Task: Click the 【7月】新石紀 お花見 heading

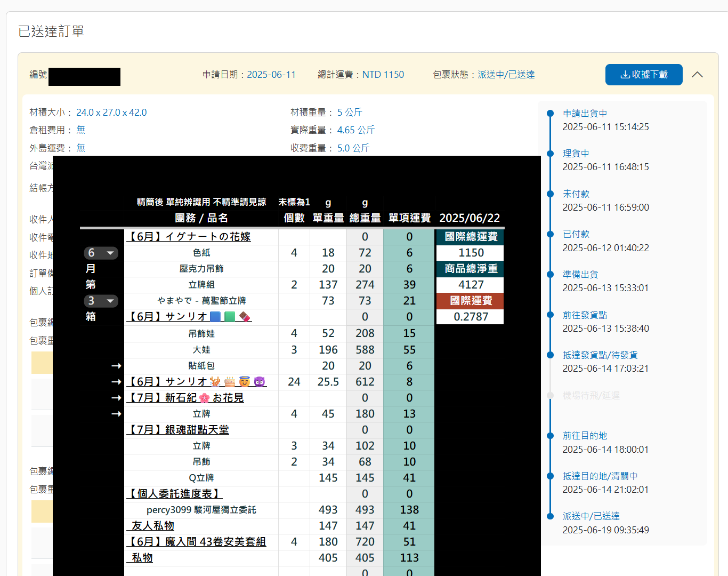Action: tap(185, 397)
